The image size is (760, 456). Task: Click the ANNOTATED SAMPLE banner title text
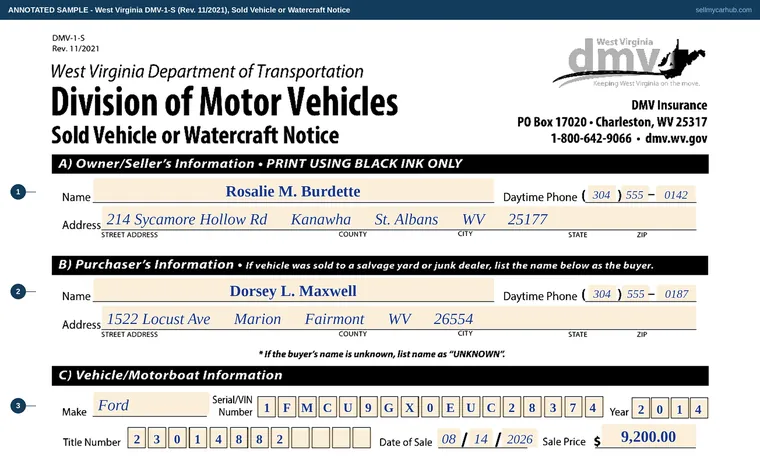click(179, 10)
